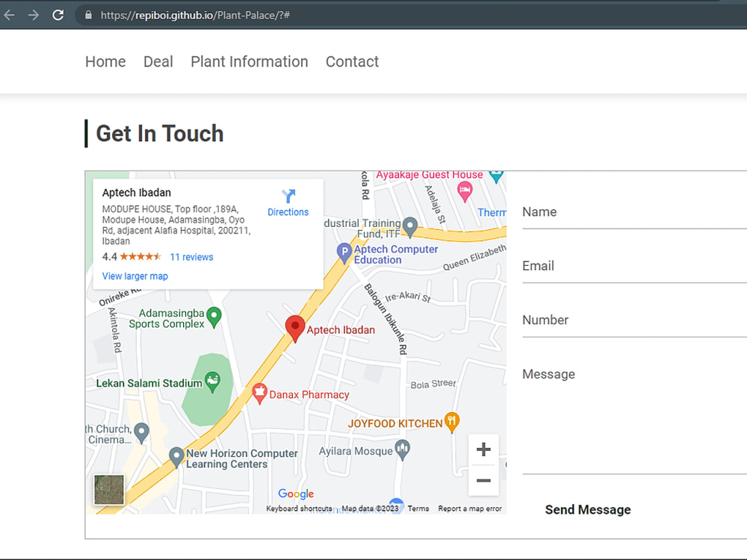Zoom out the map with minus button

pos(483,480)
